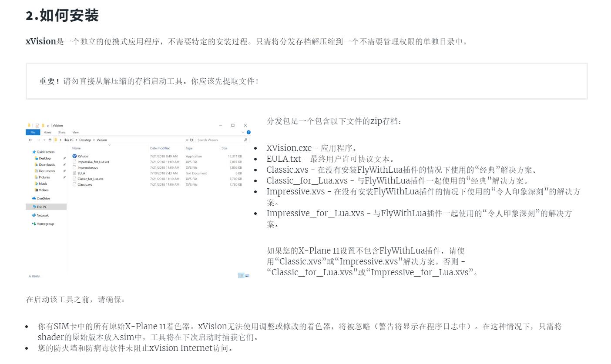611x364 pixels.
Task: Click the '在启动该工具之前，请确保:' line
Action: coord(76,300)
